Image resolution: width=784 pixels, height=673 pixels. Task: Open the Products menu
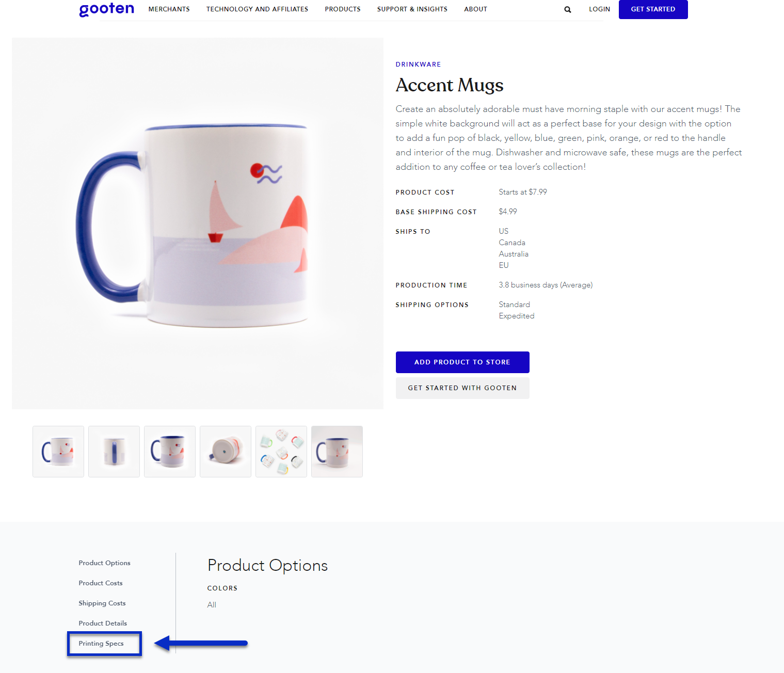343,9
